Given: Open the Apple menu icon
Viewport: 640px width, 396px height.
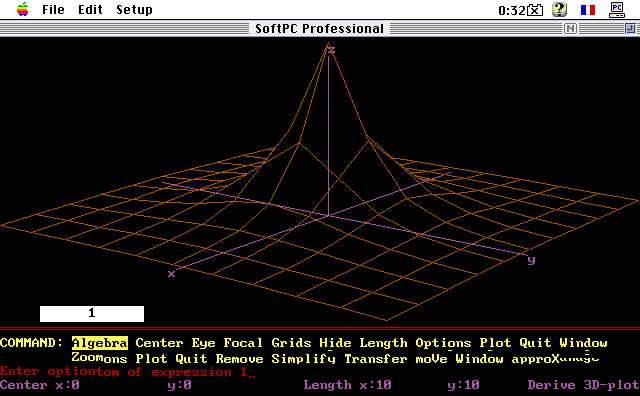Looking at the screenshot, I should point(22,9).
